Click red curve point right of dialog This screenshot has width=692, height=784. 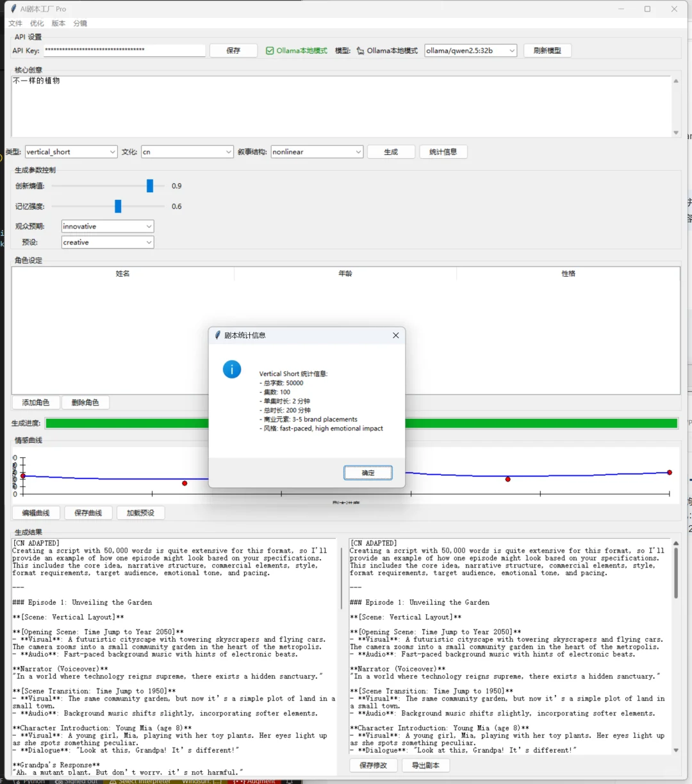pos(508,479)
